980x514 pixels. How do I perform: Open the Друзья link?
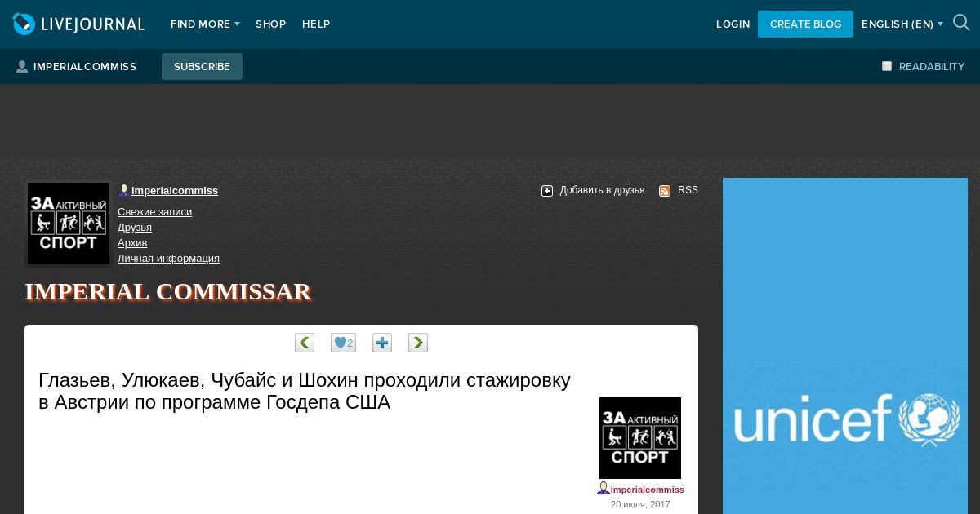[x=135, y=228]
